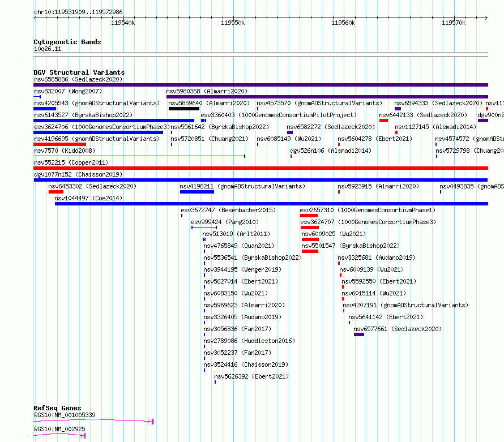This screenshot has width=504, height=442.
Task: Click the nsv6453302 (Sedlazeck2020) label
Action: coord(92,186)
